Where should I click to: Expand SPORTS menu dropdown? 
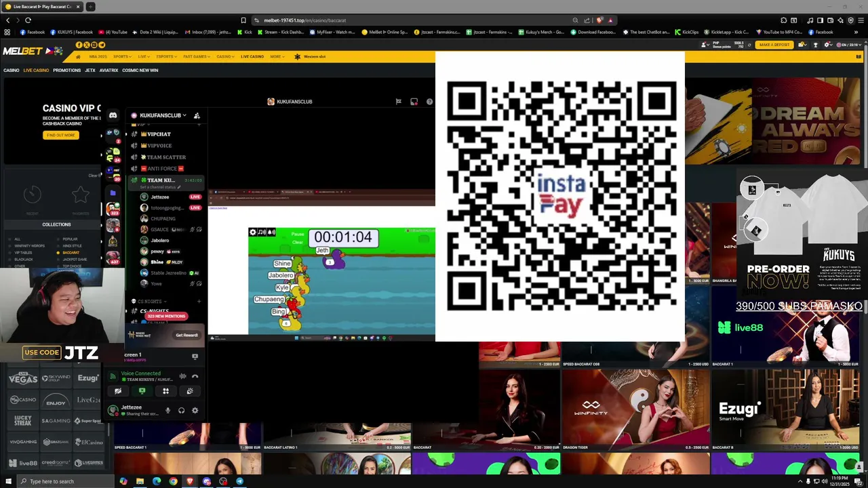(123, 57)
